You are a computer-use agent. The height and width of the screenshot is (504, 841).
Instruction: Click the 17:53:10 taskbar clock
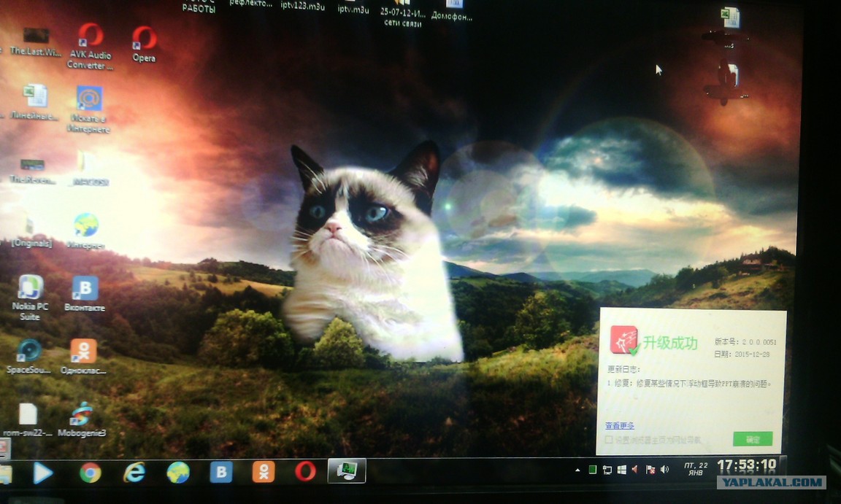747,465
